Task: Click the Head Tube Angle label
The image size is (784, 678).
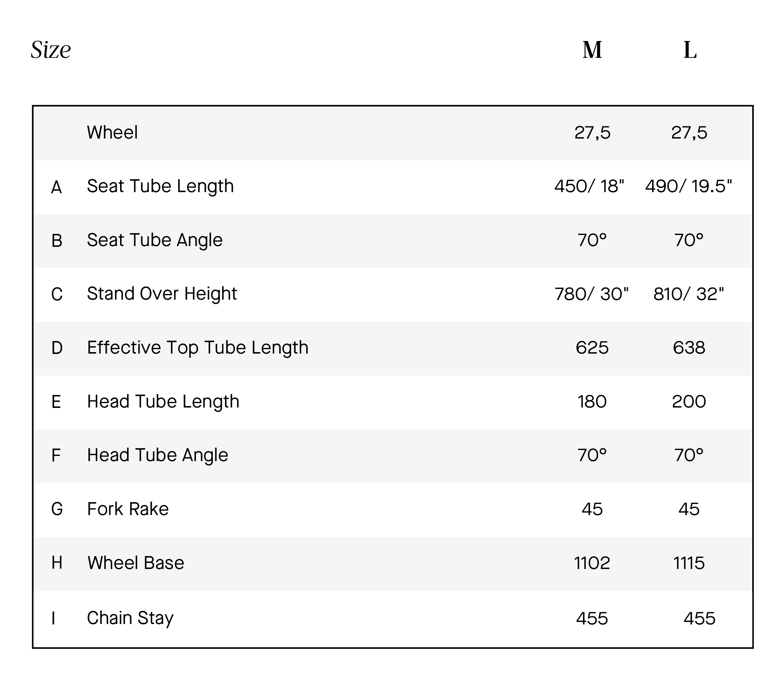Action: click(157, 455)
